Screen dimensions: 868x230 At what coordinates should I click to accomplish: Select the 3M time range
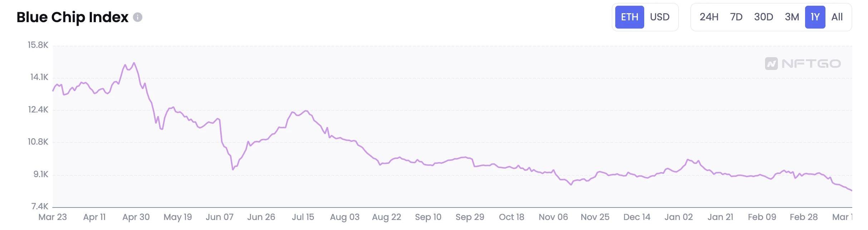click(x=792, y=17)
